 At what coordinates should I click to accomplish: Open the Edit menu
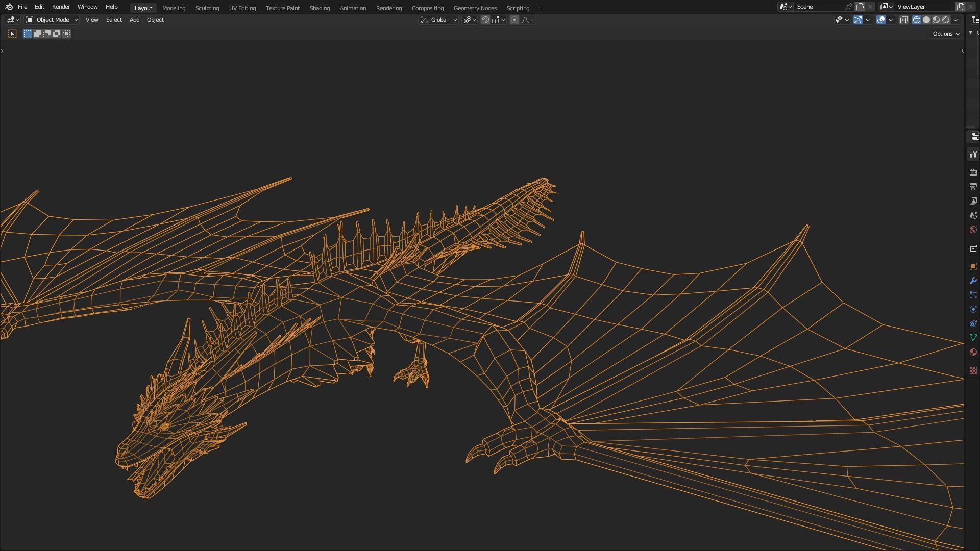pos(39,7)
